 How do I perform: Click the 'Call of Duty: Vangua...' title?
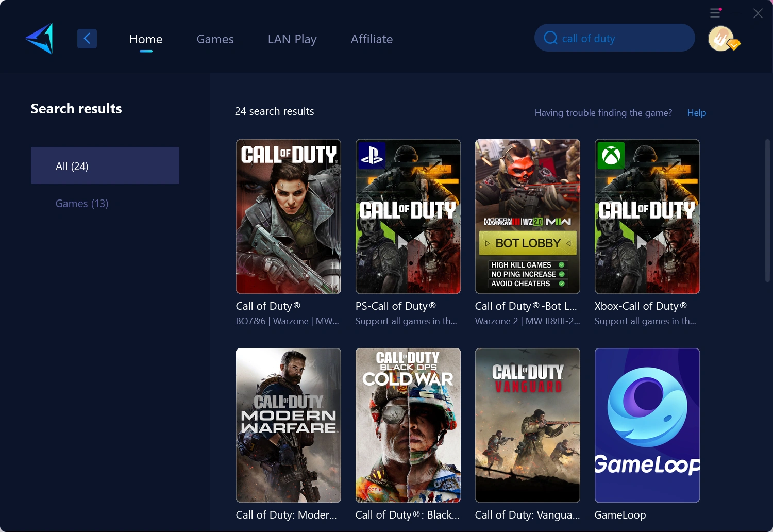(x=528, y=515)
